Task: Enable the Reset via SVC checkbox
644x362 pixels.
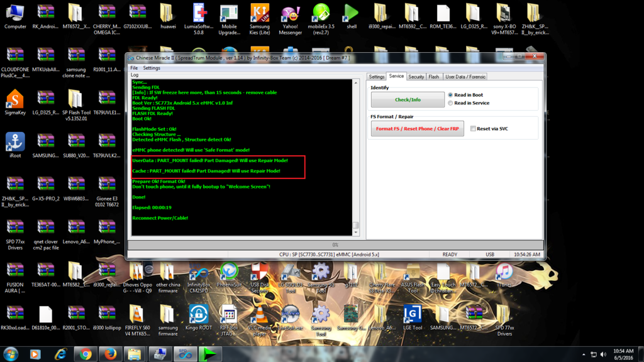Action: 473,129
